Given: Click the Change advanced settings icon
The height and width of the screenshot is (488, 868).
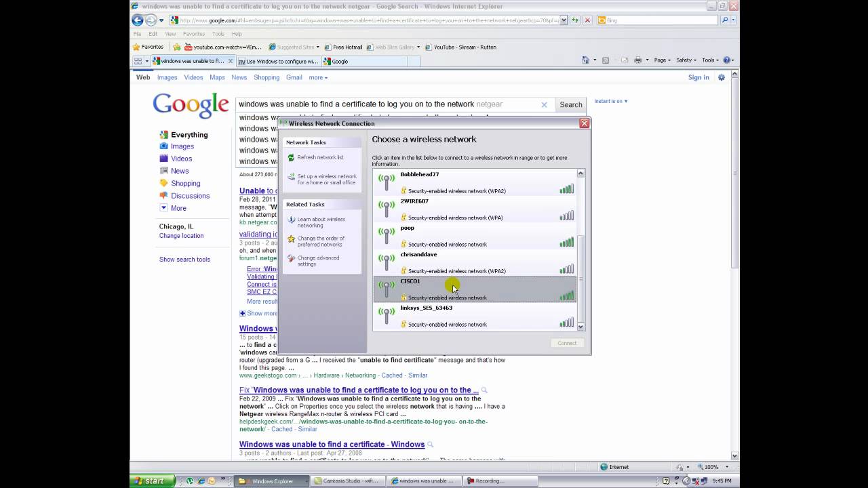Looking at the screenshot, I should 291,258.
